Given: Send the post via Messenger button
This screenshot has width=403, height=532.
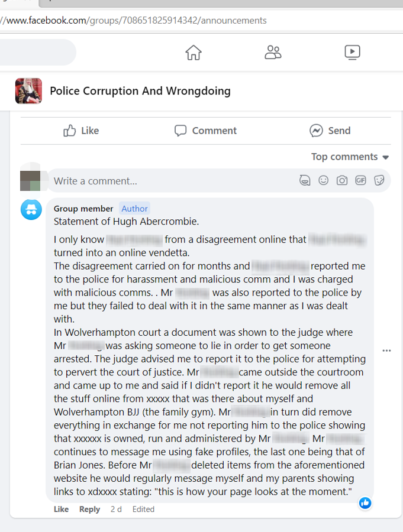Looking at the screenshot, I should (x=330, y=131).
